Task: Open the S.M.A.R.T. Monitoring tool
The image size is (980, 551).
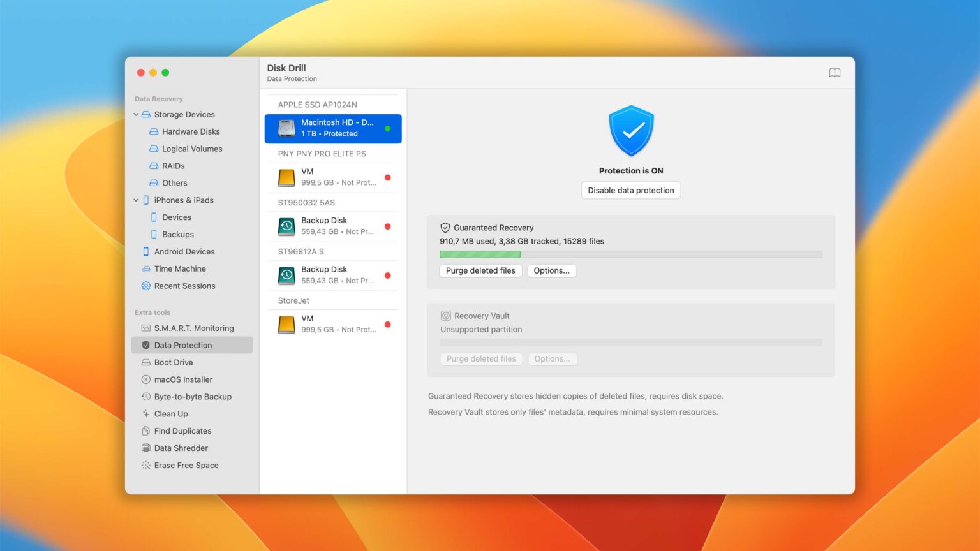Action: (x=194, y=328)
